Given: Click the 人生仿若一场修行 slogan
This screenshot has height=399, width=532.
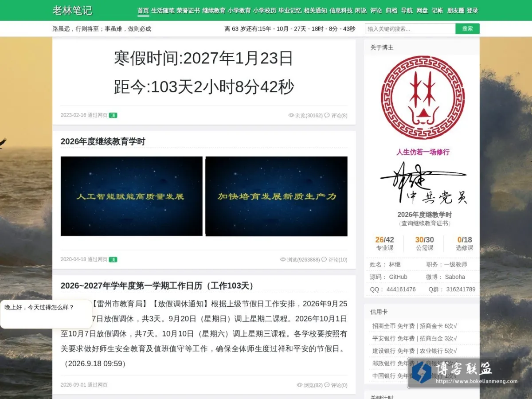Looking at the screenshot, I should pyautogui.click(x=423, y=152).
